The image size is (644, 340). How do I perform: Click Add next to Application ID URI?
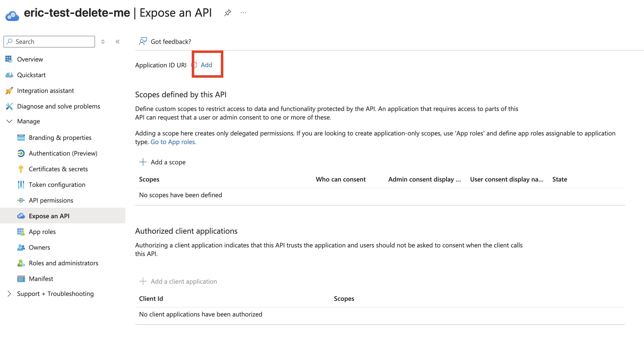206,65
